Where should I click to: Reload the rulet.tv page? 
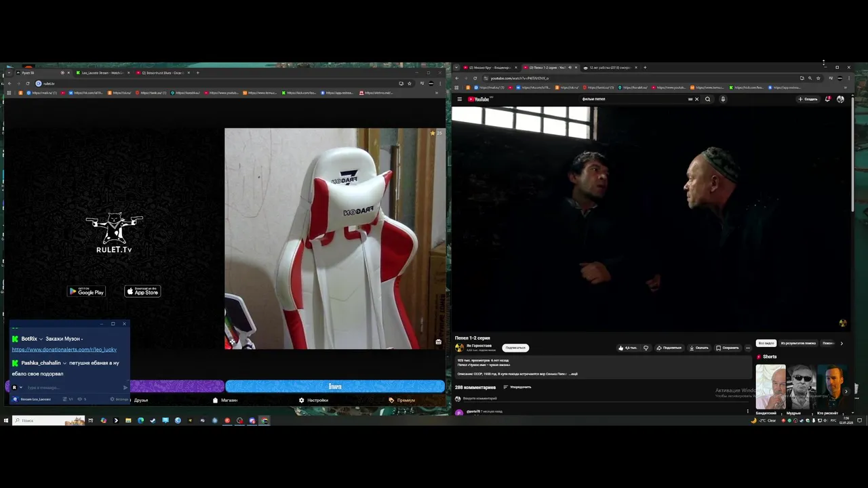(x=27, y=83)
